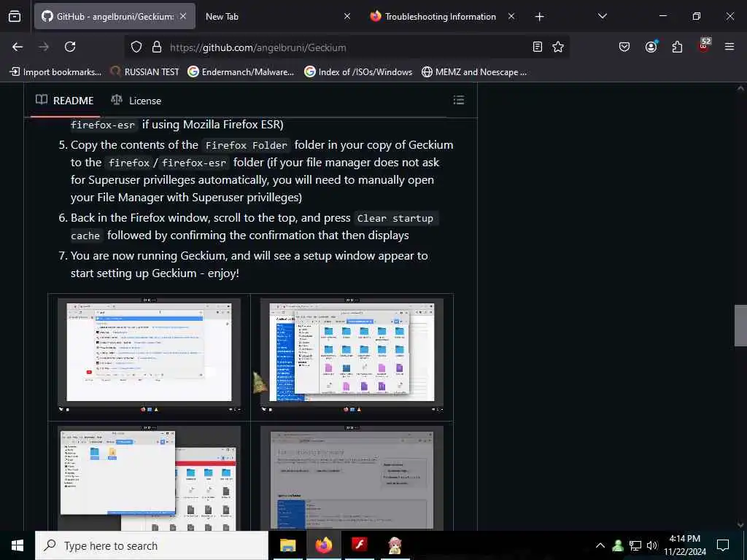Viewport: 747px width, 560px height.
Task: Click the Firefox taskbar icon
Action: click(323, 545)
